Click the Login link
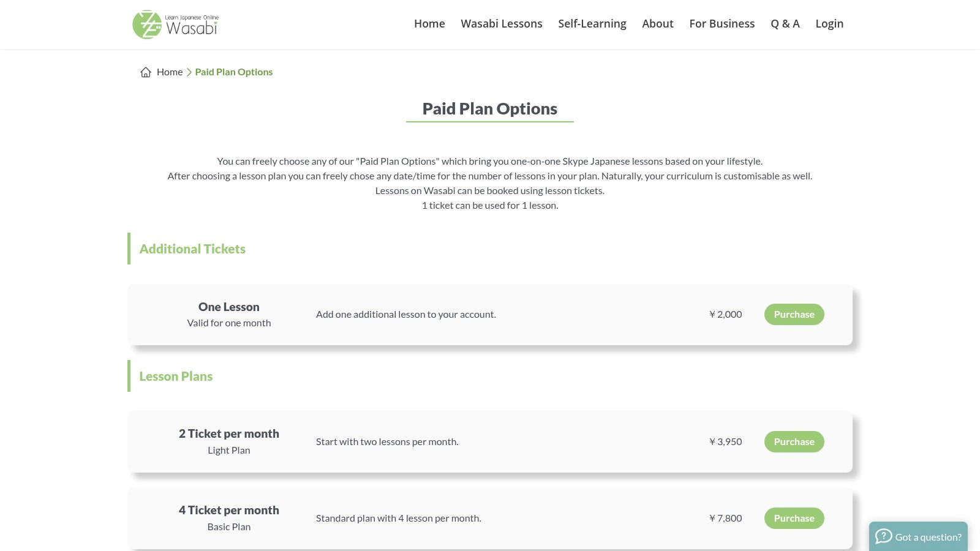 pyautogui.click(x=829, y=24)
